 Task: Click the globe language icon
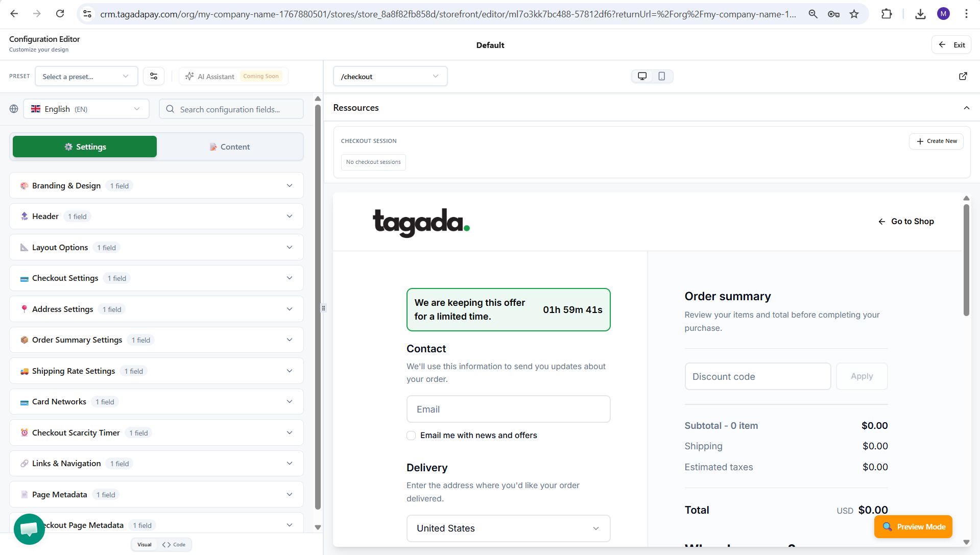(14, 109)
